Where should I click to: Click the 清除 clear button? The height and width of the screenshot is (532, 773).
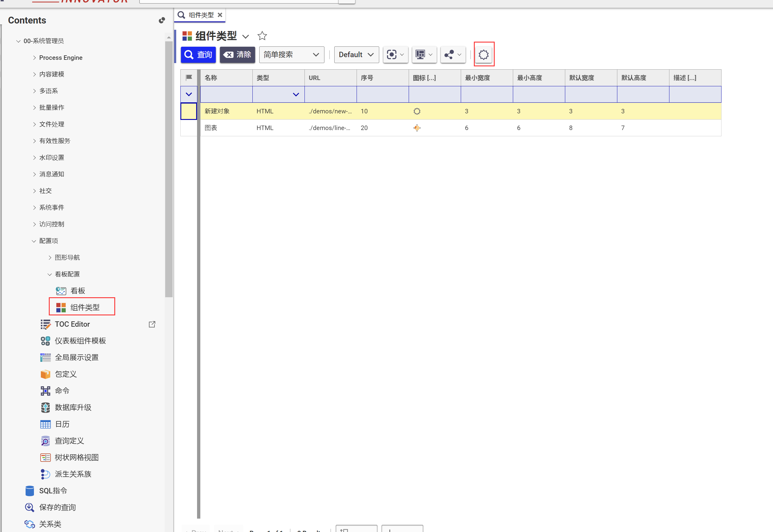click(x=237, y=55)
